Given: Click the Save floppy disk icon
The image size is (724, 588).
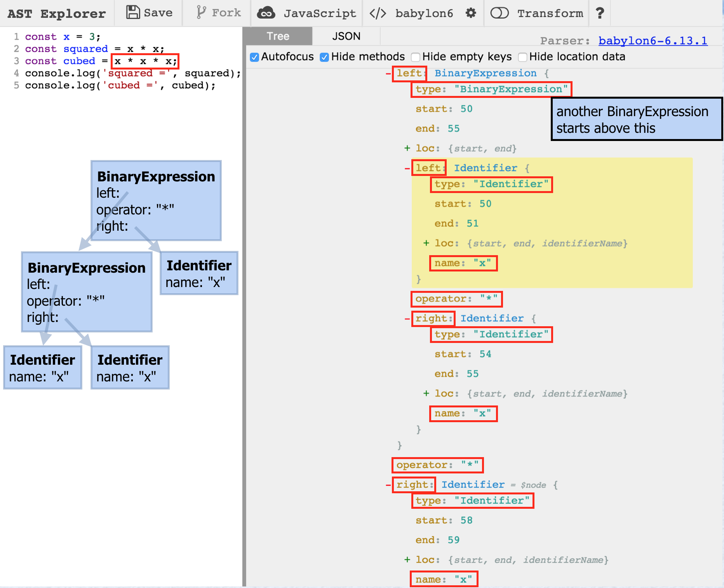Looking at the screenshot, I should (x=133, y=12).
